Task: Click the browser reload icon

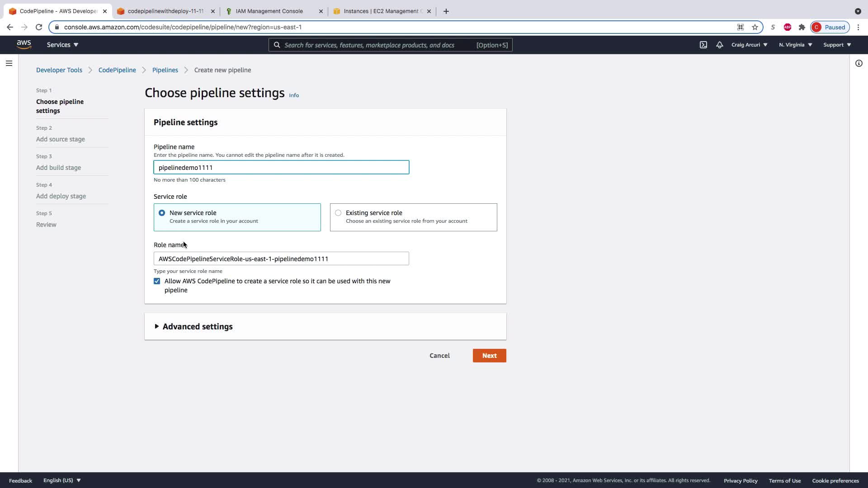Action: pos(39,27)
